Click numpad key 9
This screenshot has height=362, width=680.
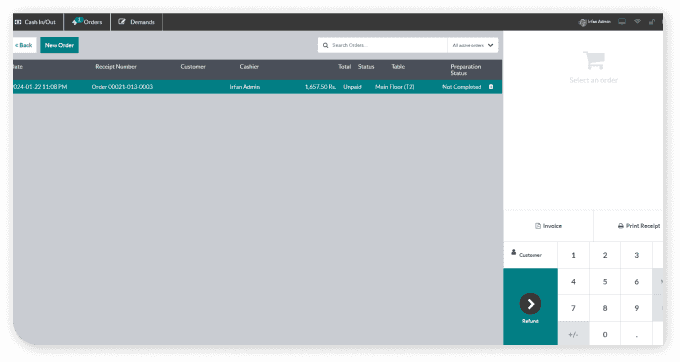click(637, 308)
